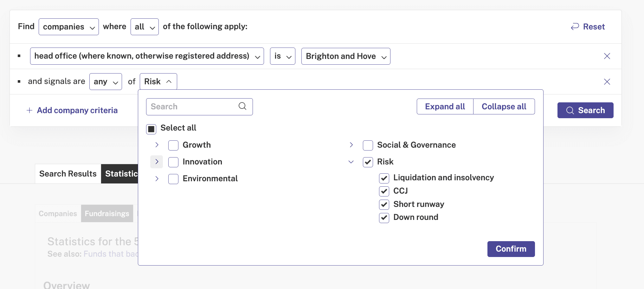Uncheck Liquidation and insolvency
Viewport: 644px width, 289px height.
click(x=384, y=178)
